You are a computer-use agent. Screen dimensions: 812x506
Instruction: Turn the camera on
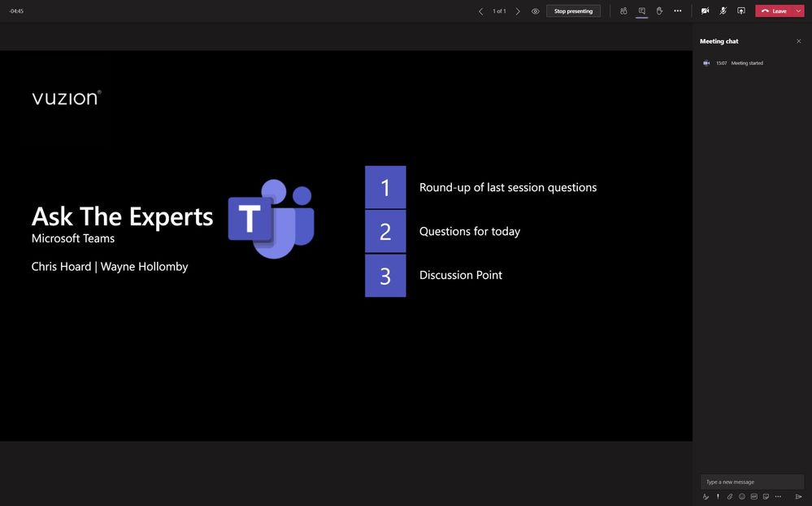coord(705,11)
